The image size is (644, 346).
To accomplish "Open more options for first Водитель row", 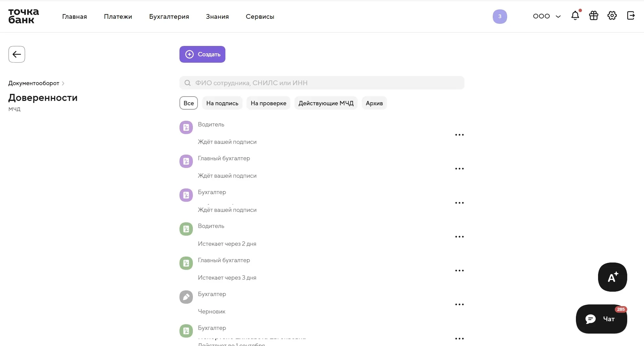I will coord(460,135).
